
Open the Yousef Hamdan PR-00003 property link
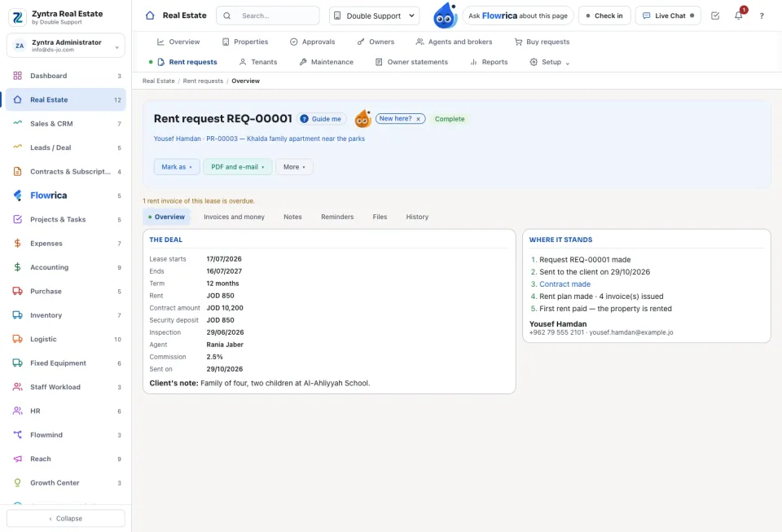(259, 138)
